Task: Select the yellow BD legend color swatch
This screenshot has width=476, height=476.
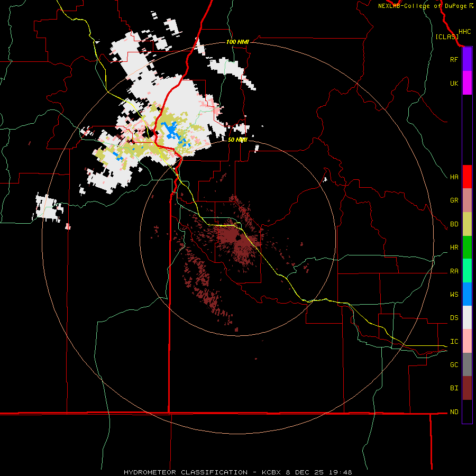Action: pos(467,224)
